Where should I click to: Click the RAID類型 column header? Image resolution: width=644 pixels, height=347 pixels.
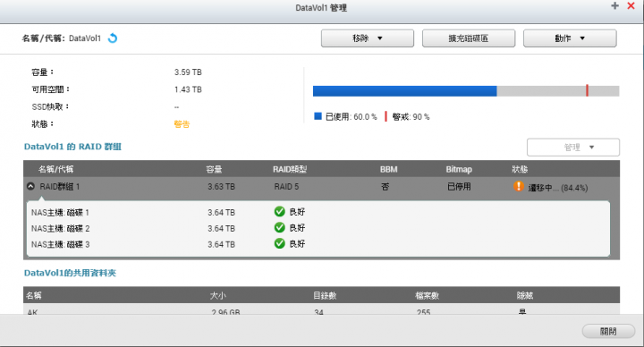290,169
